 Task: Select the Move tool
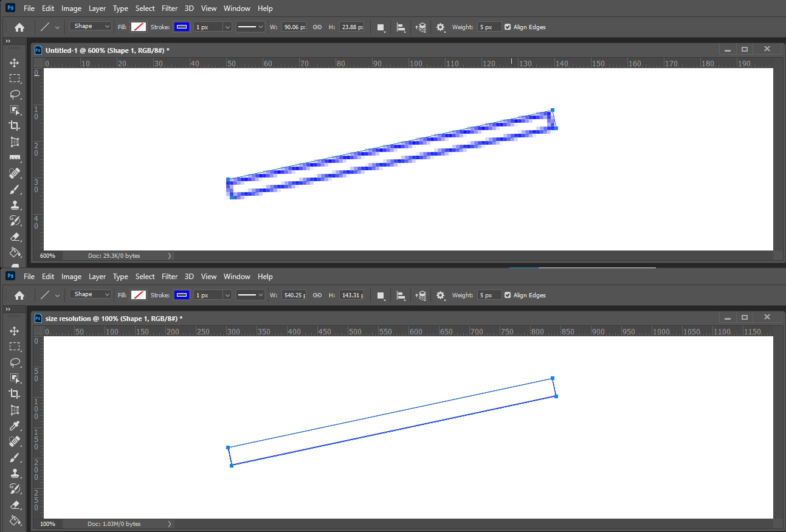pyautogui.click(x=16, y=63)
